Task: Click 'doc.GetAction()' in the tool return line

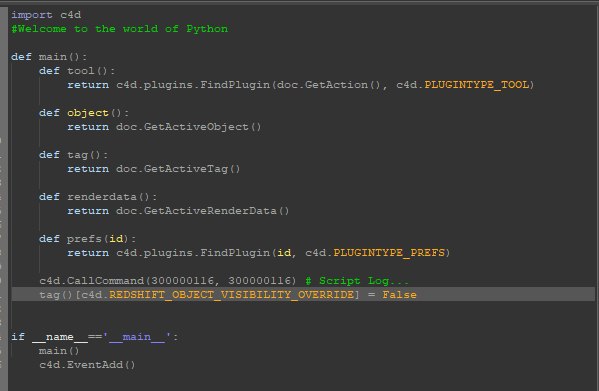Action: [328, 85]
